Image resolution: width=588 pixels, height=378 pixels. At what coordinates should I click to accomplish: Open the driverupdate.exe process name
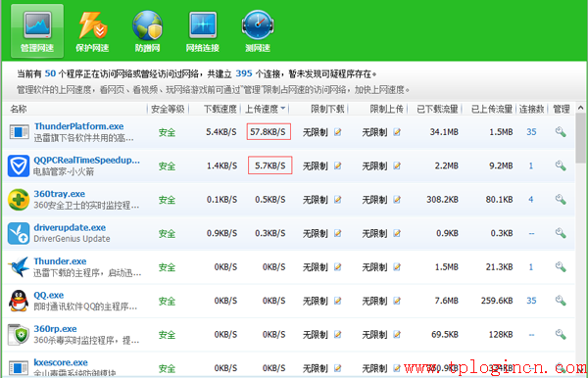70,227
